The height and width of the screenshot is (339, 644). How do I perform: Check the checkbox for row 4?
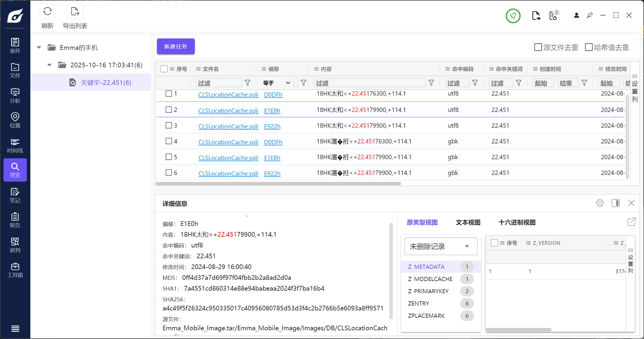coord(169,141)
